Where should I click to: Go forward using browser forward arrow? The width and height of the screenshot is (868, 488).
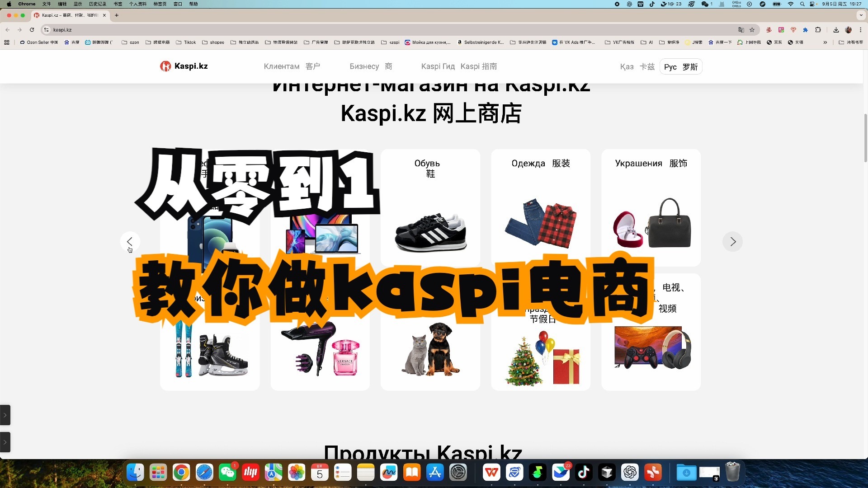pos(19,30)
